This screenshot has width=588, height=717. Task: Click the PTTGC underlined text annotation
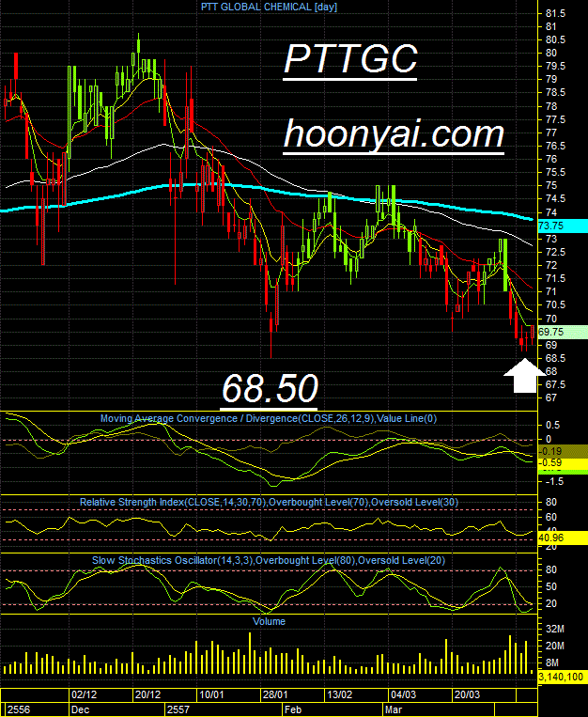click(x=350, y=60)
